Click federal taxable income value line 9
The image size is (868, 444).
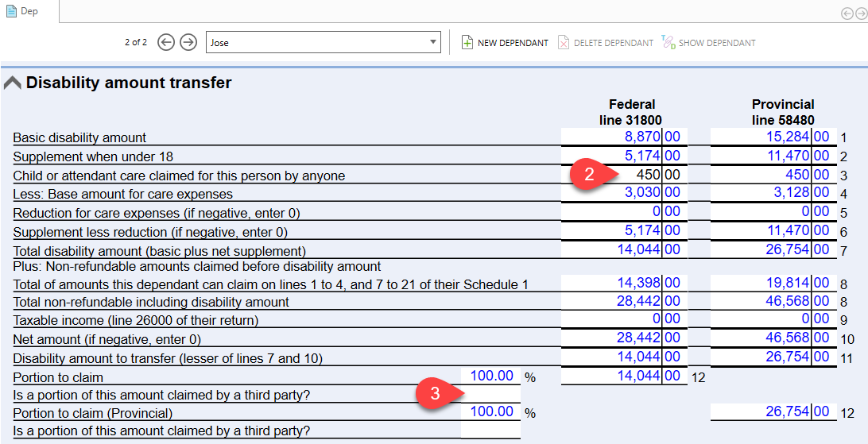624,319
